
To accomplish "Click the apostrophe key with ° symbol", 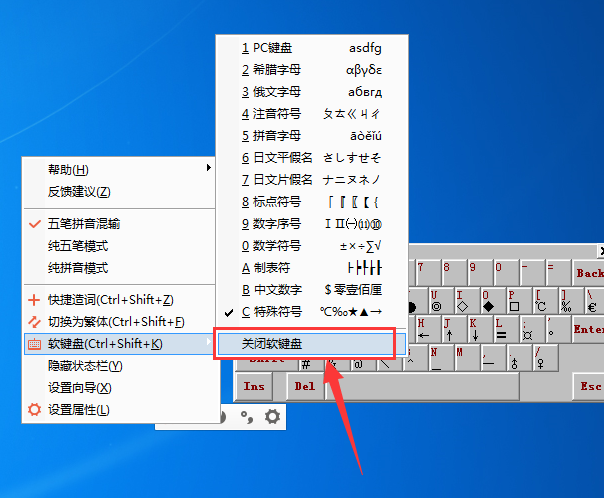I will [x=558, y=329].
